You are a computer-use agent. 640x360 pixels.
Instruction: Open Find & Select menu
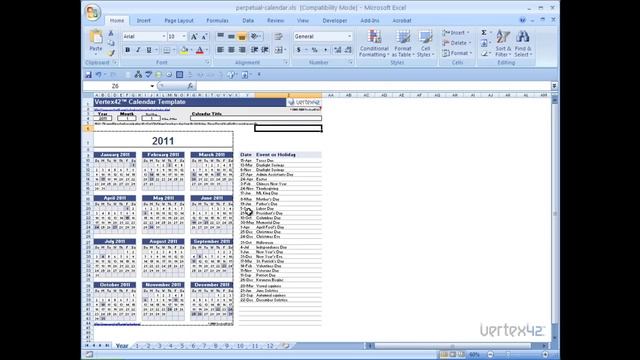coord(523,43)
